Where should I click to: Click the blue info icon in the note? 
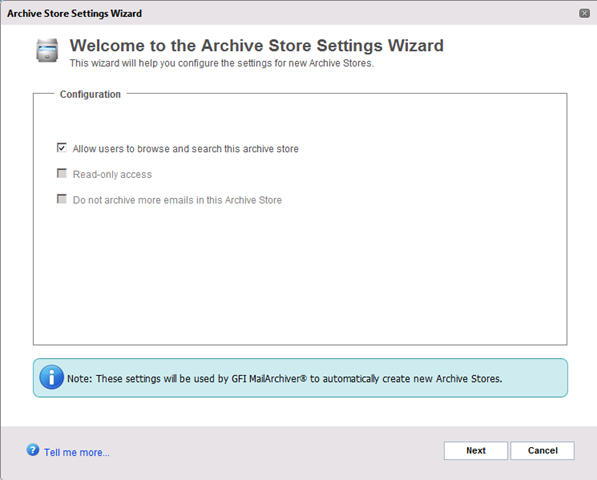coord(51,377)
